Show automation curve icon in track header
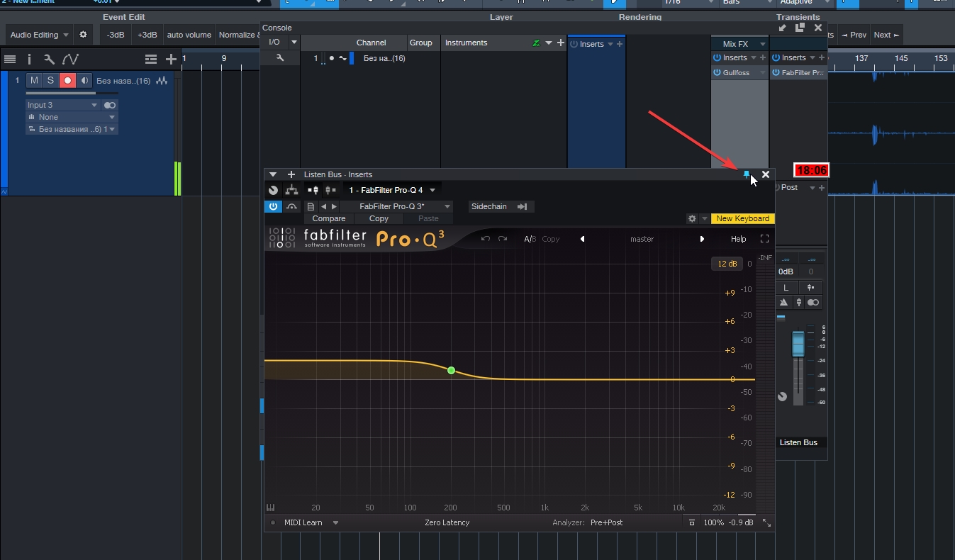This screenshot has width=955, height=560. (70, 60)
